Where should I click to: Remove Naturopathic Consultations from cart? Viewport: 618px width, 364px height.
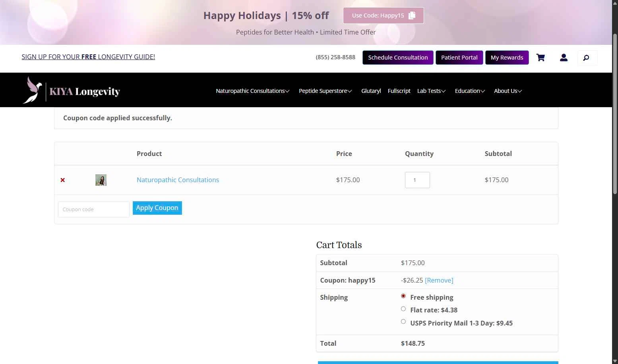tap(62, 180)
